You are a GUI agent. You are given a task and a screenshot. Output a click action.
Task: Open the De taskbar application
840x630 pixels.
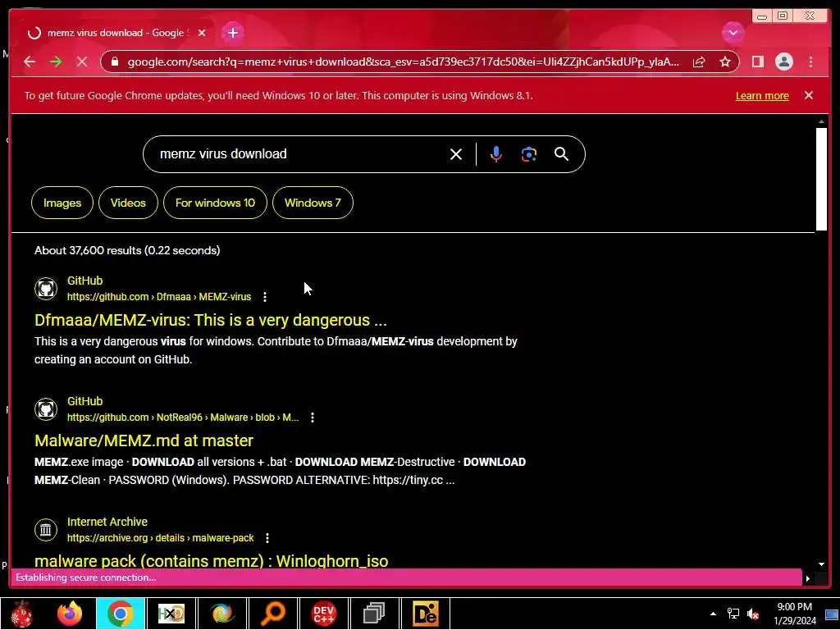point(426,614)
